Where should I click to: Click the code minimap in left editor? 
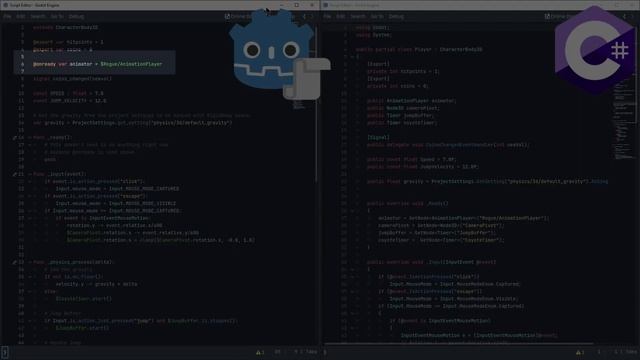coord(299,105)
